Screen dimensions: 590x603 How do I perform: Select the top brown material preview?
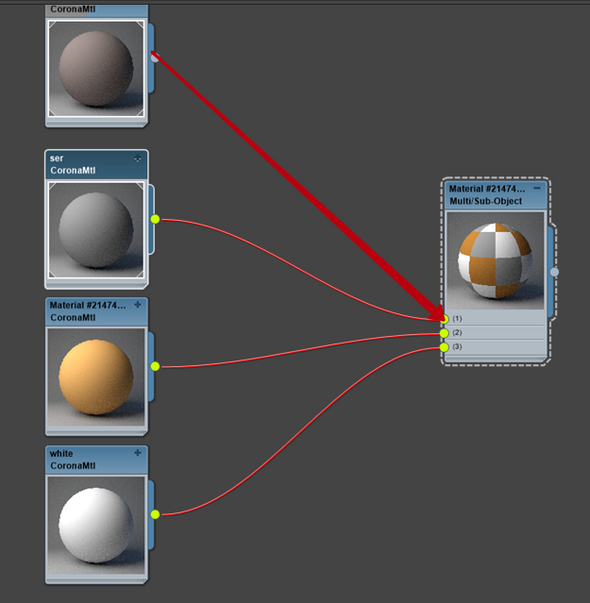tap(96, 68)
